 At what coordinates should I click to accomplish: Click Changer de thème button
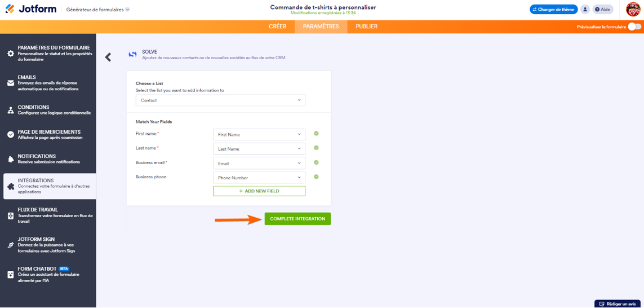(x=554, y=9)
